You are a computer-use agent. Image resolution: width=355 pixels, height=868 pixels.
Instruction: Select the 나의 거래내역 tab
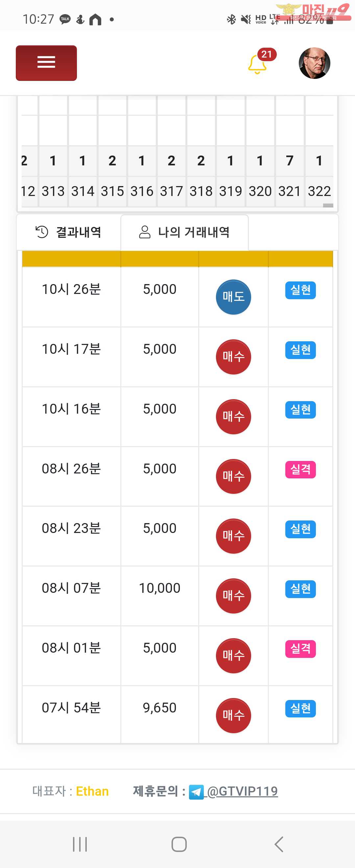pyautogui.click(x=184, y=232)
